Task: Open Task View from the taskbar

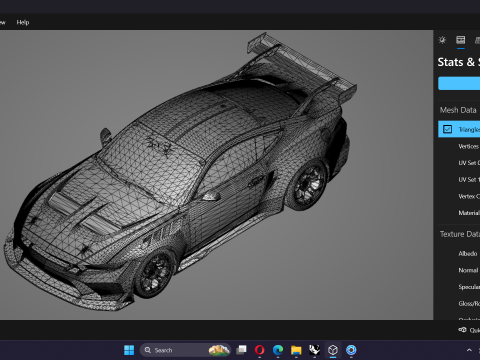Action: (241, 350)
